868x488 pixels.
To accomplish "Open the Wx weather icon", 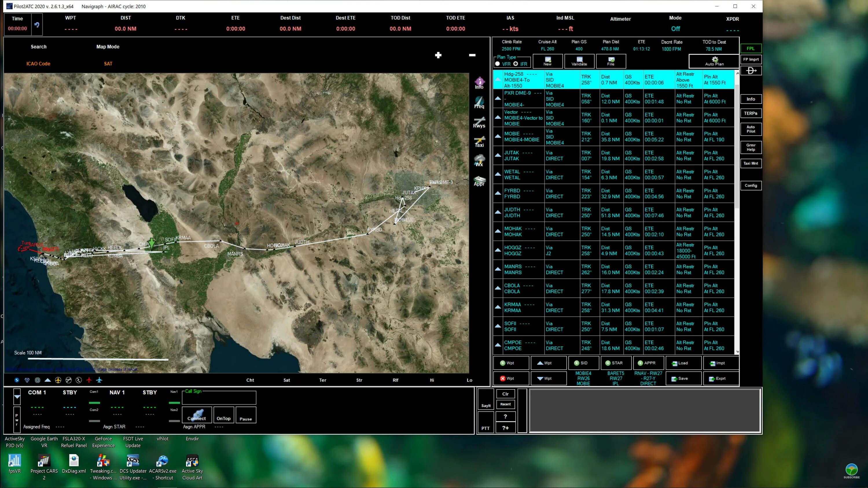I will coord(479,161).
